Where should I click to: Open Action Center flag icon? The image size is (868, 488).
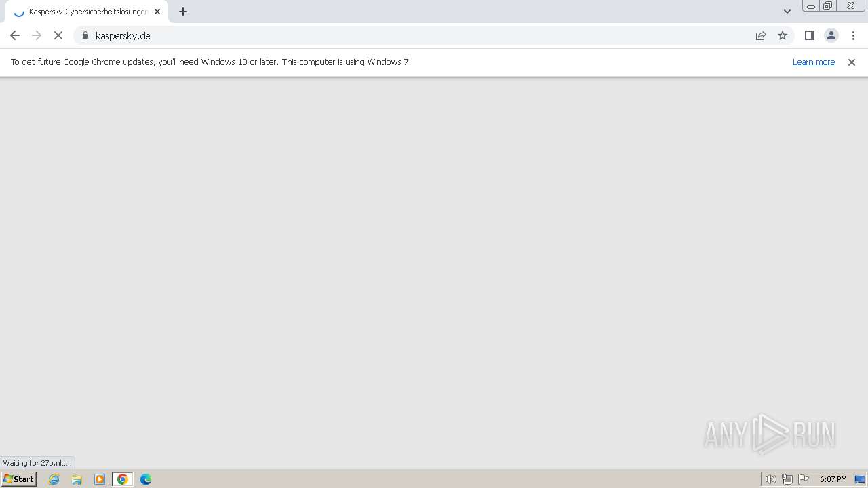click(x=804, y=479)
